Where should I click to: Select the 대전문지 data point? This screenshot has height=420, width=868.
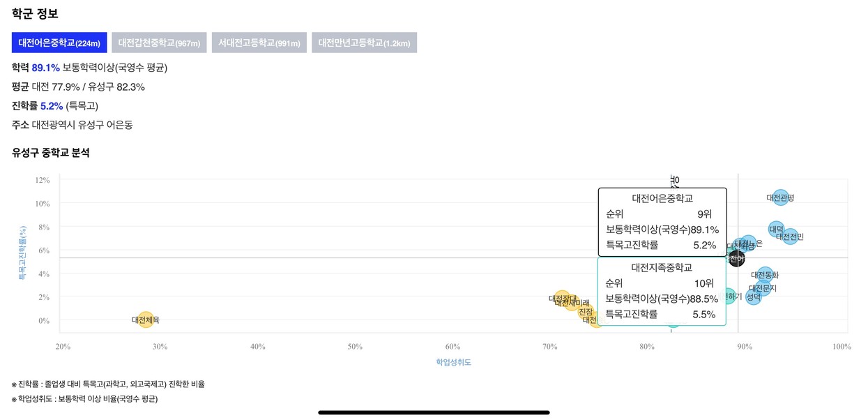763,288
